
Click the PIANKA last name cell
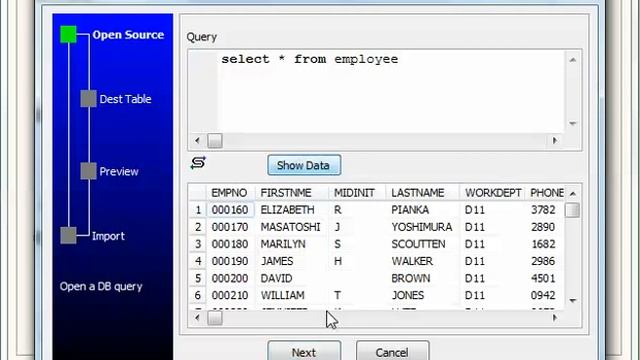tap(423, 210)
